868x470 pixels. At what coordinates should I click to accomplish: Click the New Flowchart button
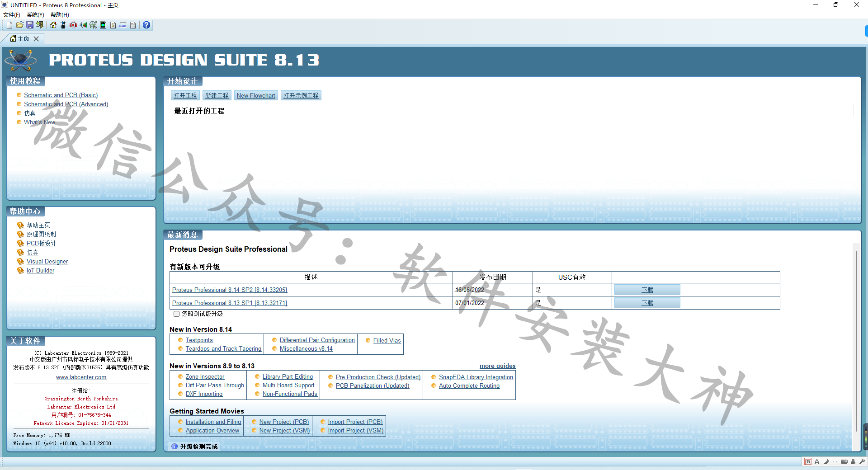[256, 95]
